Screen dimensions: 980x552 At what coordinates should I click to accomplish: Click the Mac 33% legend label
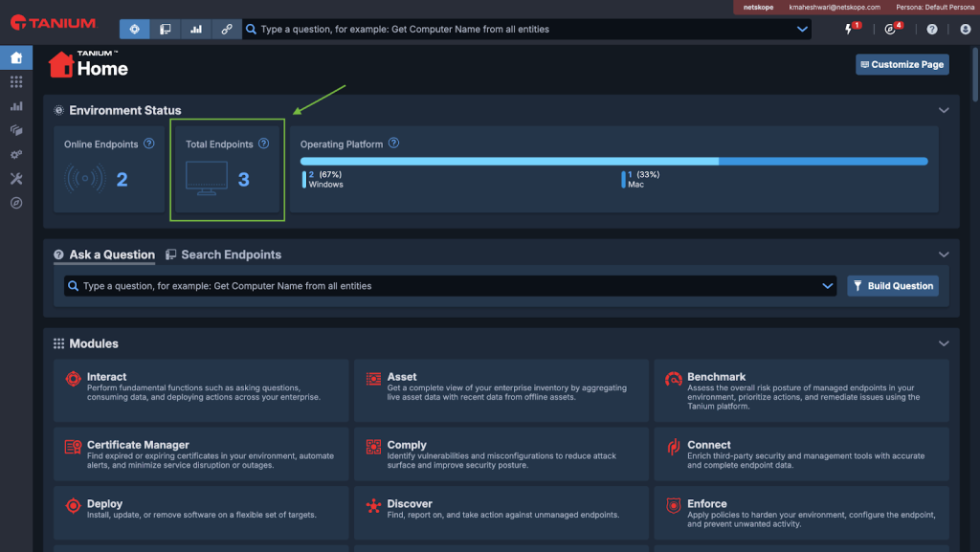click(640, 179)
